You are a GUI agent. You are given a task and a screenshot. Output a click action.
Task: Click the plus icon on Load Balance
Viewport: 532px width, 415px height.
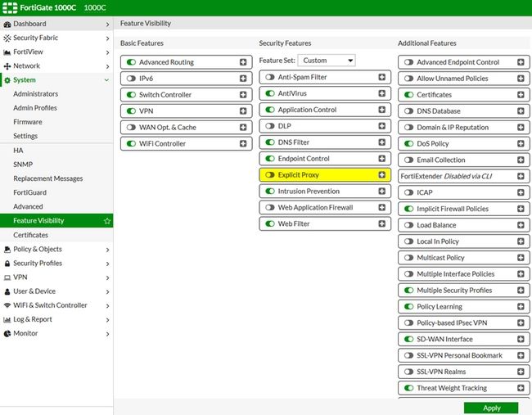pos(521,225)
